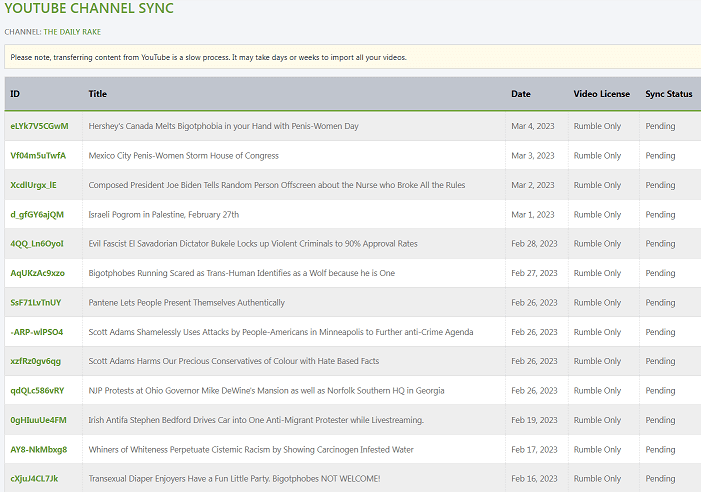Open video ID AqUKzAc9xzo
701x492 pixels.
point(38,273)
